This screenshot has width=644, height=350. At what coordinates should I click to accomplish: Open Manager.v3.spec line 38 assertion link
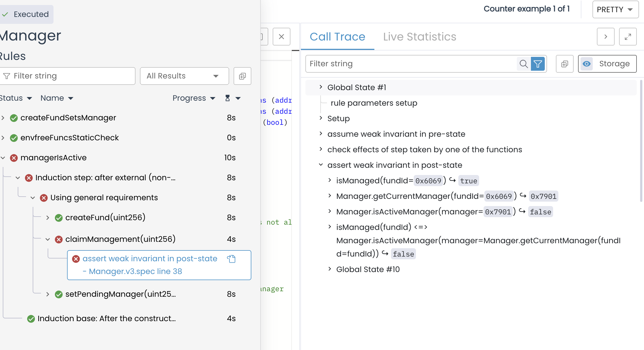coord(135,271)
